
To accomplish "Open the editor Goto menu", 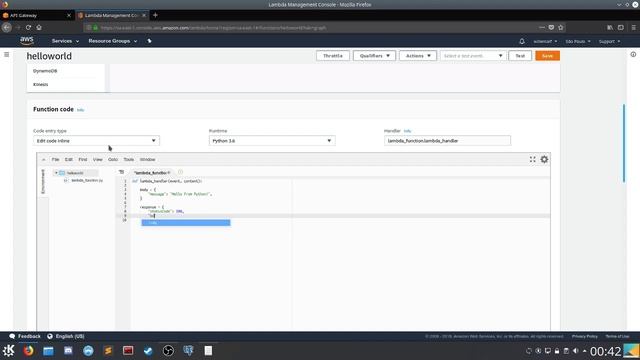I will [113, 160].
